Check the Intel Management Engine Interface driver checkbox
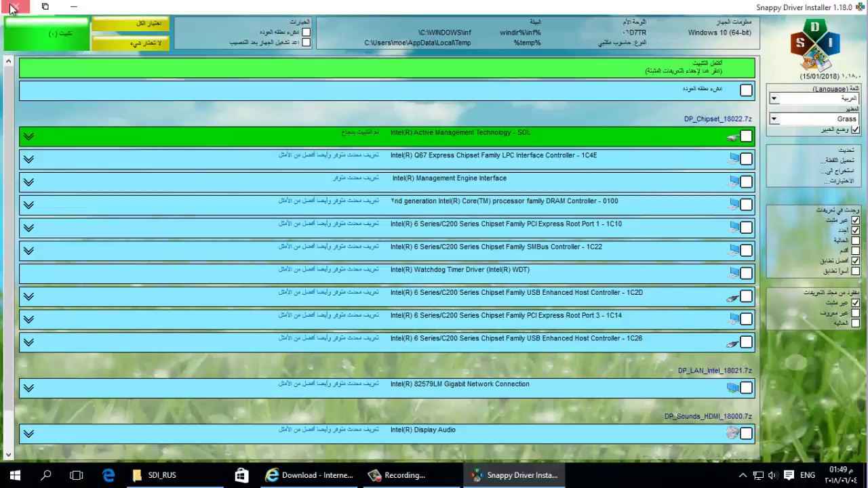 [x=746, y=182]
